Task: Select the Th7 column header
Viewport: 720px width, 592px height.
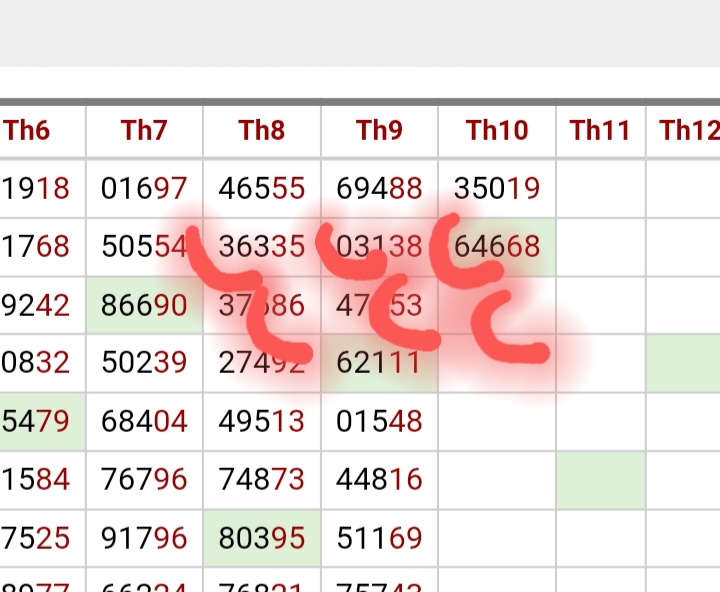Action: point(144,131)
